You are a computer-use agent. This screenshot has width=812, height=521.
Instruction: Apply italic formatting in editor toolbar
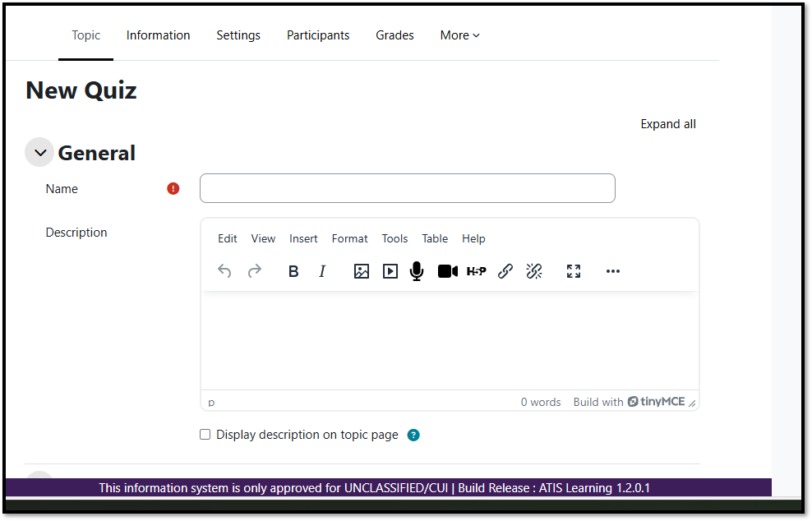322,271
